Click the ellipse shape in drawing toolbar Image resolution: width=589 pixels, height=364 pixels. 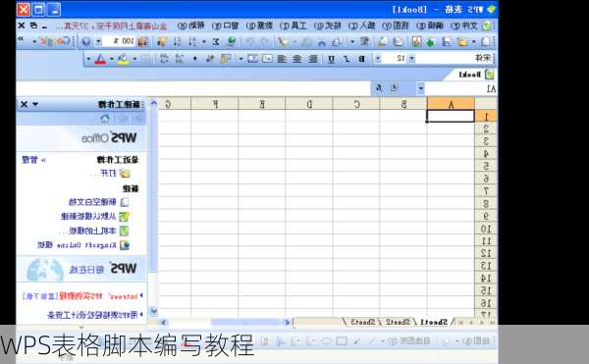(326, 341)
